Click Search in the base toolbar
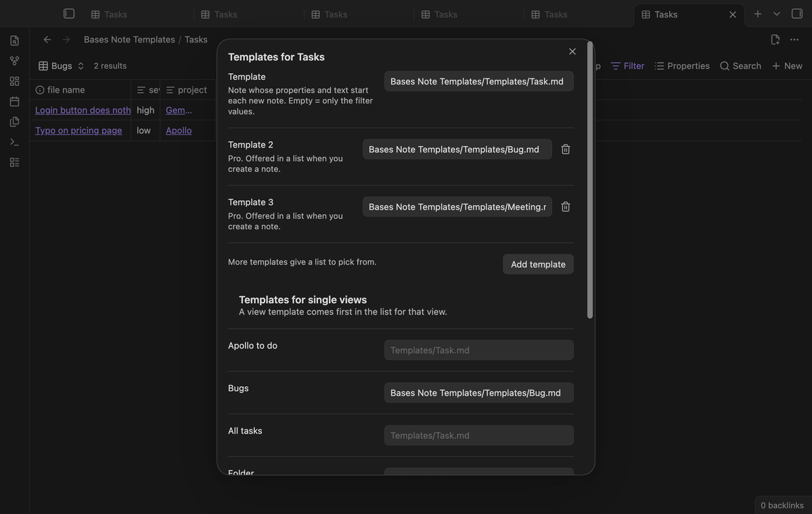Viewport: 812px width, 514px height. (740, 66)
